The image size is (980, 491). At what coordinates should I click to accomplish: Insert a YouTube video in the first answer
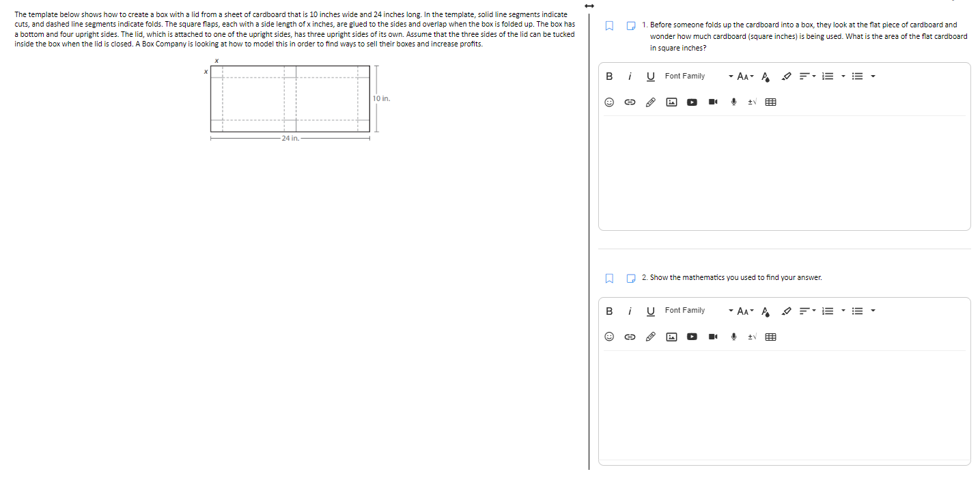point(692,102)
